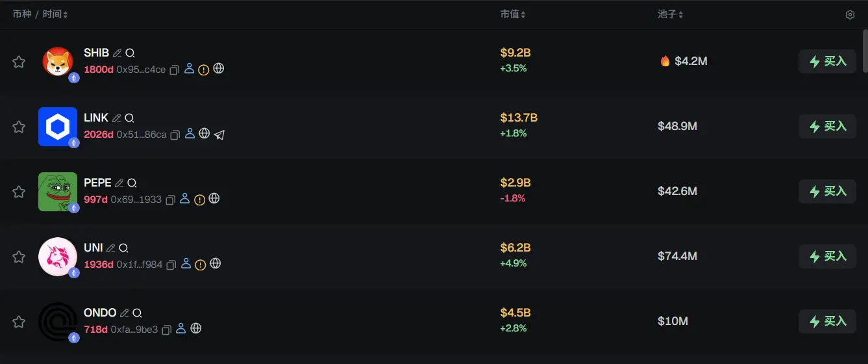
Task: Copy the ONDO contract address
Action: click(166, 330)
